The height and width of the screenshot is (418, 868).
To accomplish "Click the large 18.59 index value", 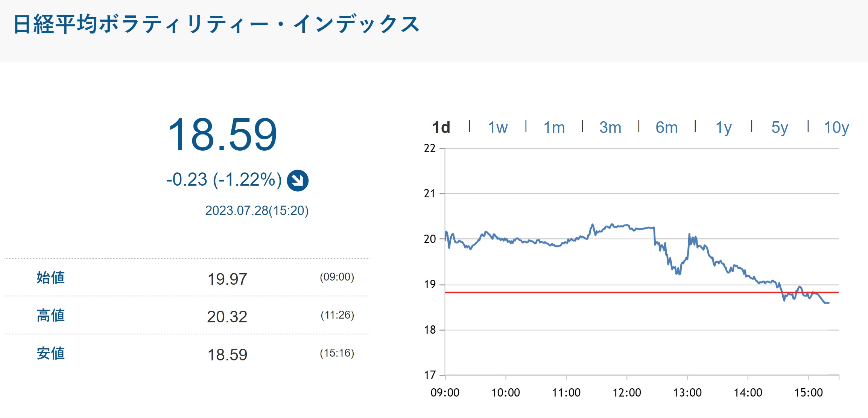I will (x=222, y=135).
